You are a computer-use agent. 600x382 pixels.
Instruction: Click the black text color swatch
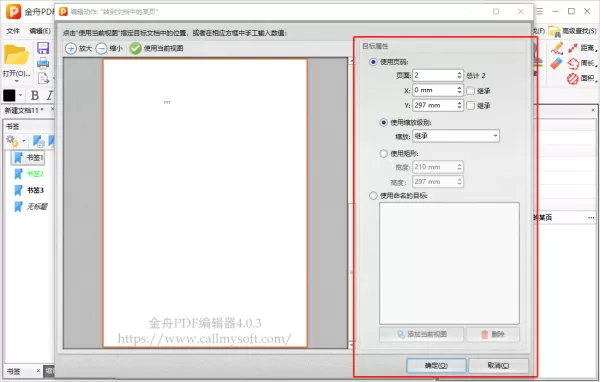9,95
